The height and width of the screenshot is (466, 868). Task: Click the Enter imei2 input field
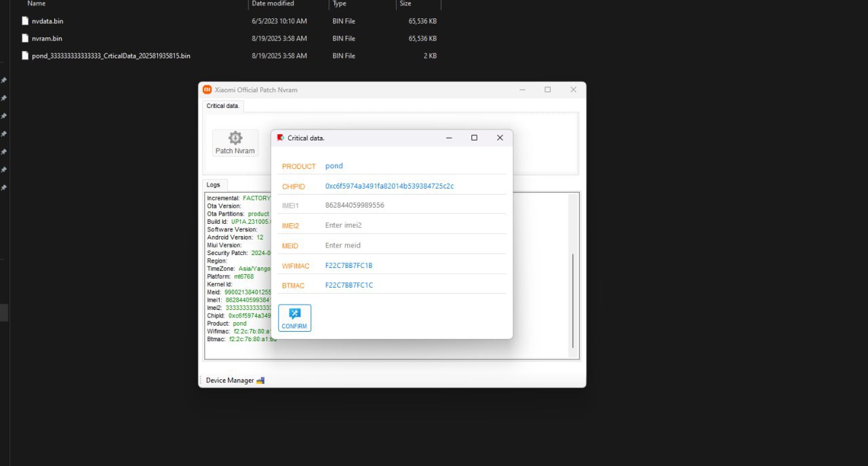click(415, 225)
